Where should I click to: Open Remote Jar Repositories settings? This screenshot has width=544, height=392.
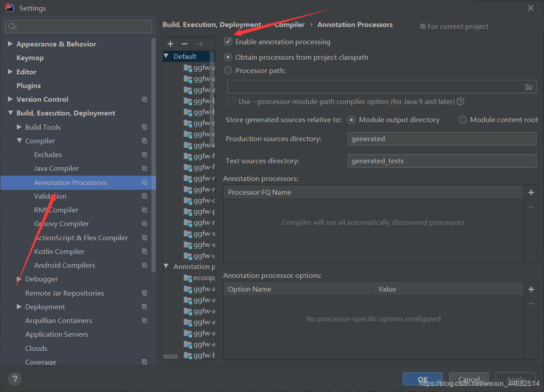pyautogui.click(x=65, y=293)
